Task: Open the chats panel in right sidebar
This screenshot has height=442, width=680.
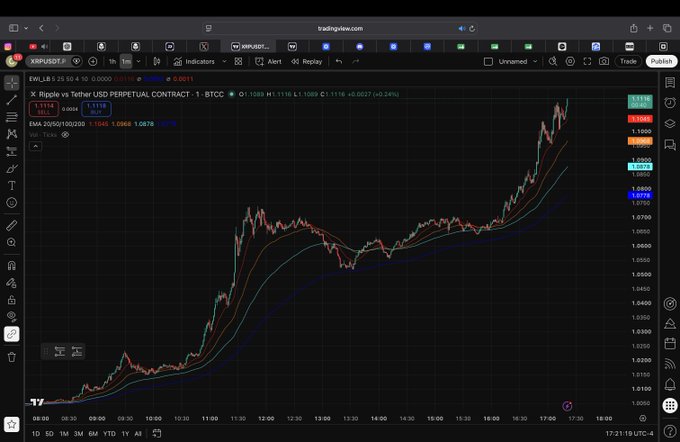Action: point(670,144)
